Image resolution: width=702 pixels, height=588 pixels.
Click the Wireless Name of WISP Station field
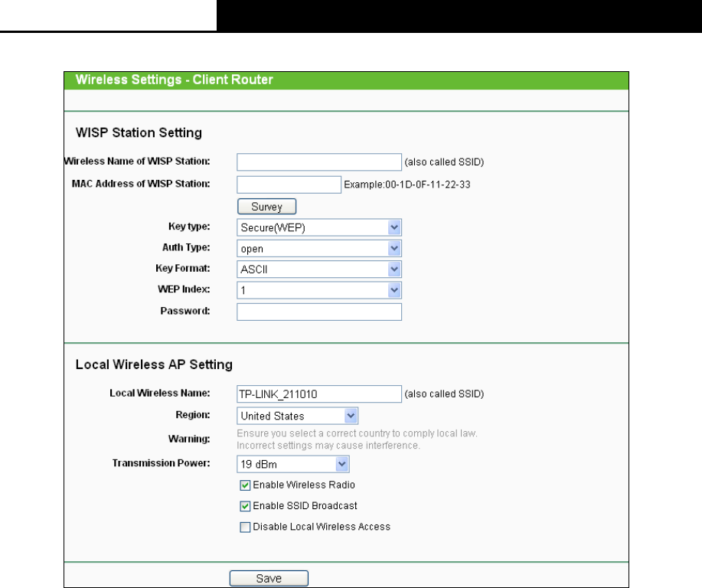click(x=318, y=162)
